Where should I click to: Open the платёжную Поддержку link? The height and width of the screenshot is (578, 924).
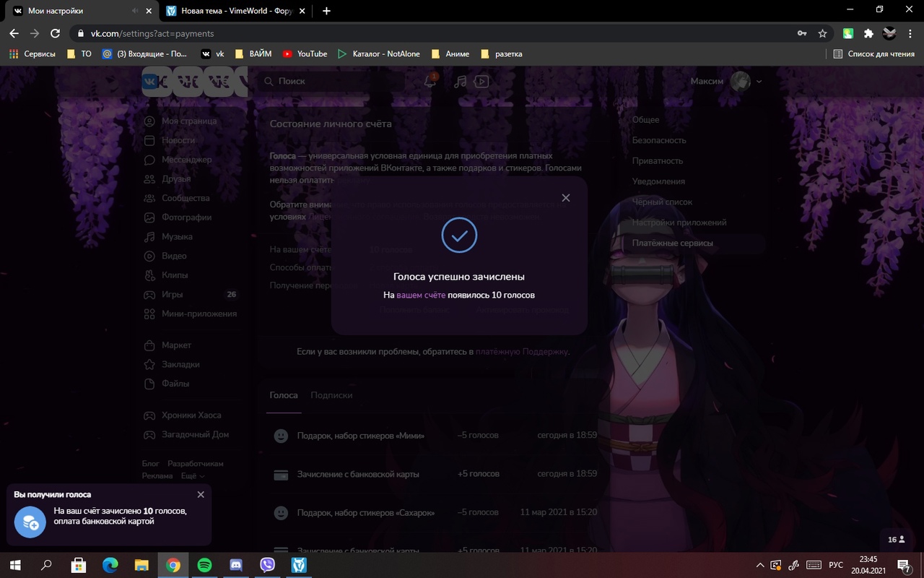tap(522, 352)
